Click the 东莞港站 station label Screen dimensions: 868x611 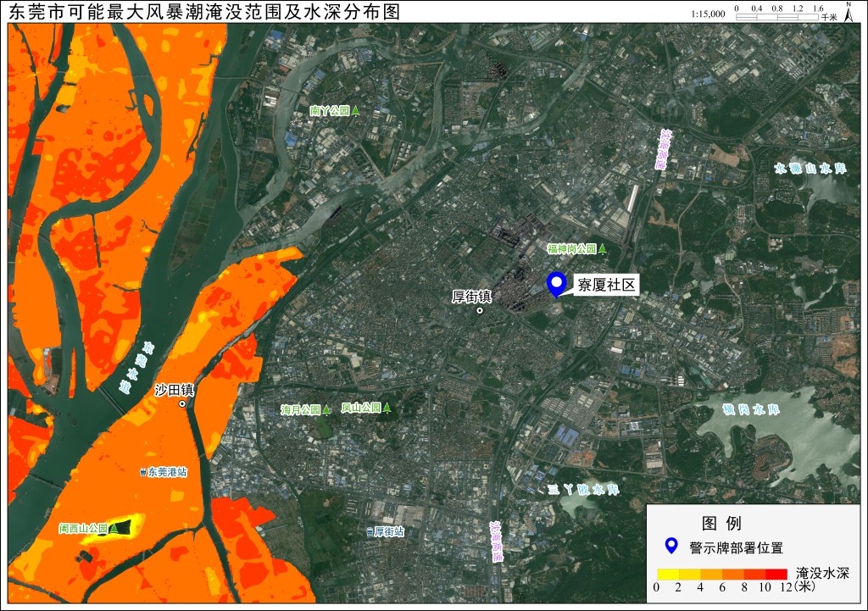[167, 472]
